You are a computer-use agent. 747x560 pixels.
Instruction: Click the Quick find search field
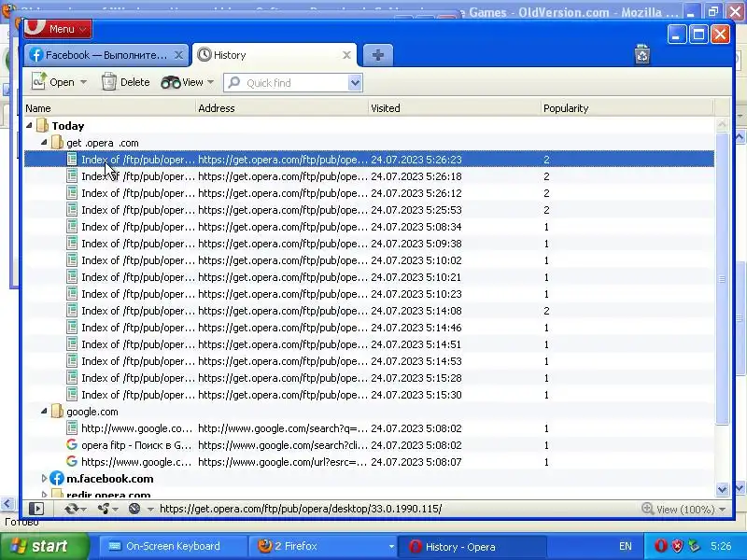tap(287, 82)
